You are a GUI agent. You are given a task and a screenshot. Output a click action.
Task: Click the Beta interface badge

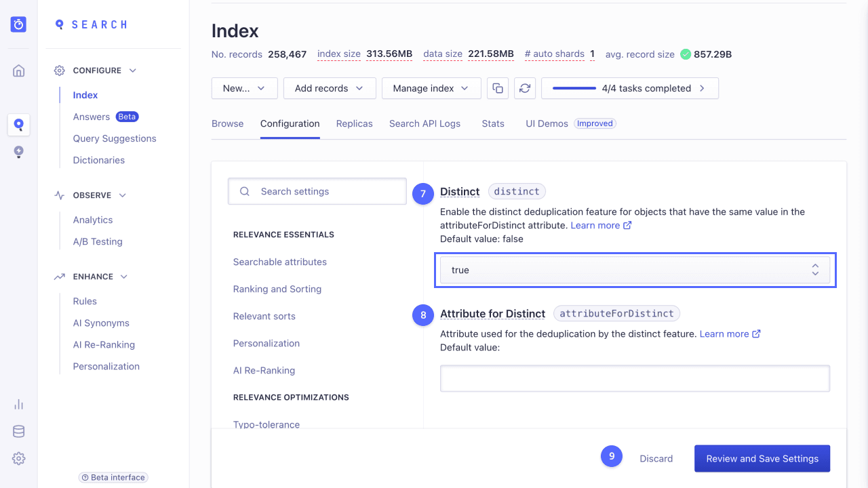113,477
